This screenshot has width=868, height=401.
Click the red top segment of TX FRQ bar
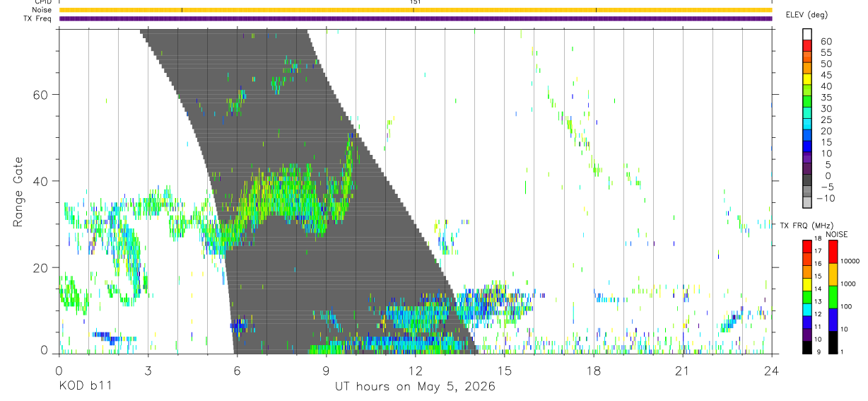[x=807, y=246]
